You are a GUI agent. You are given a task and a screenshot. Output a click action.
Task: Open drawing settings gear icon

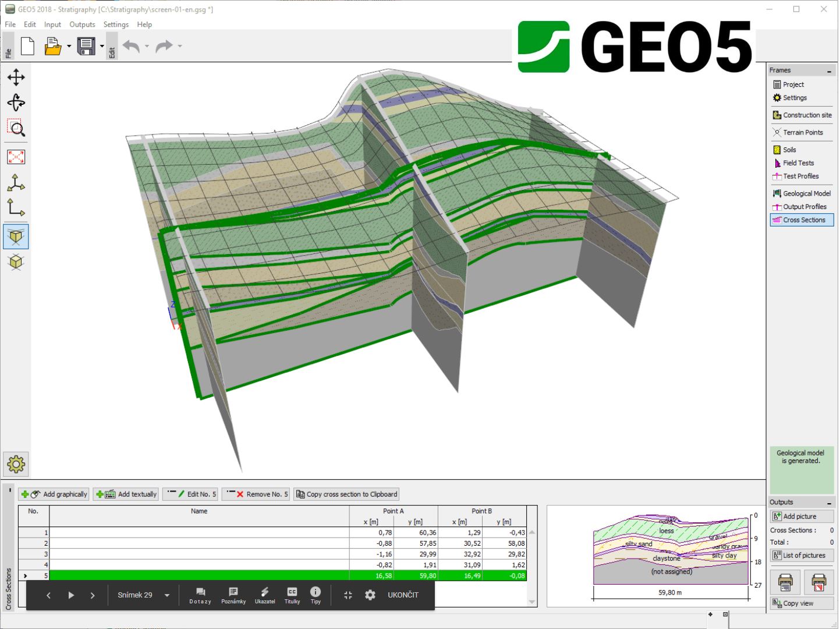coord(16,464)
